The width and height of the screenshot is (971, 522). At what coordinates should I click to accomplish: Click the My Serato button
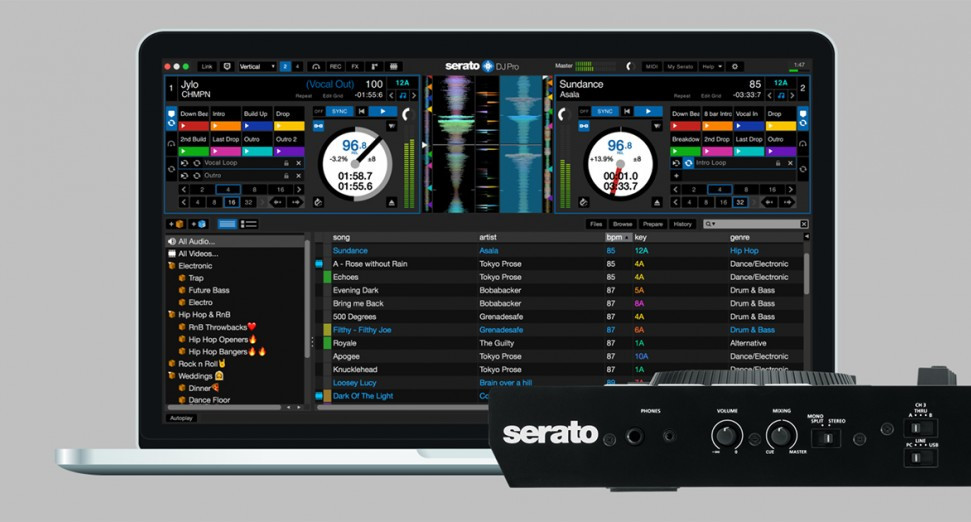680,66
